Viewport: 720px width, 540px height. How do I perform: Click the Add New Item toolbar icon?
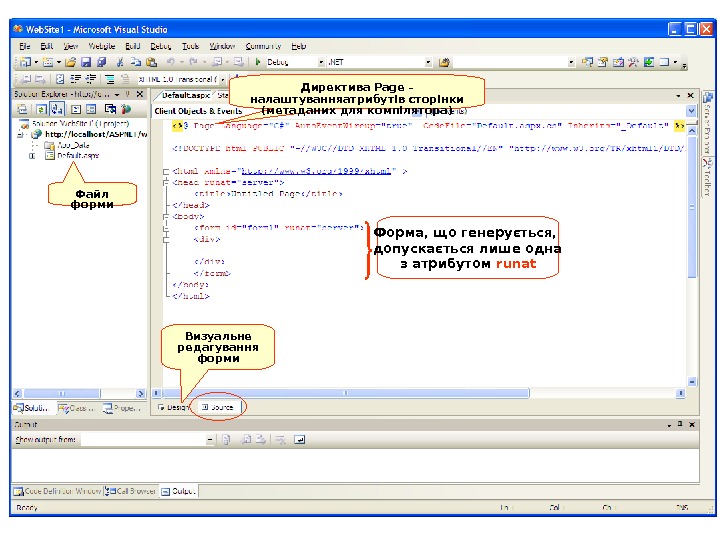point(47,62)
